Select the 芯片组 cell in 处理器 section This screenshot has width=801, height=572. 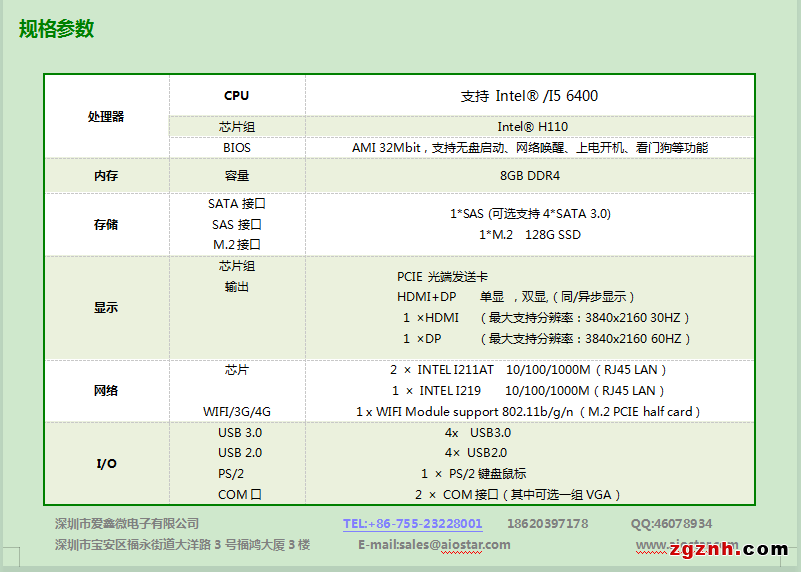[x=237, y=127]
